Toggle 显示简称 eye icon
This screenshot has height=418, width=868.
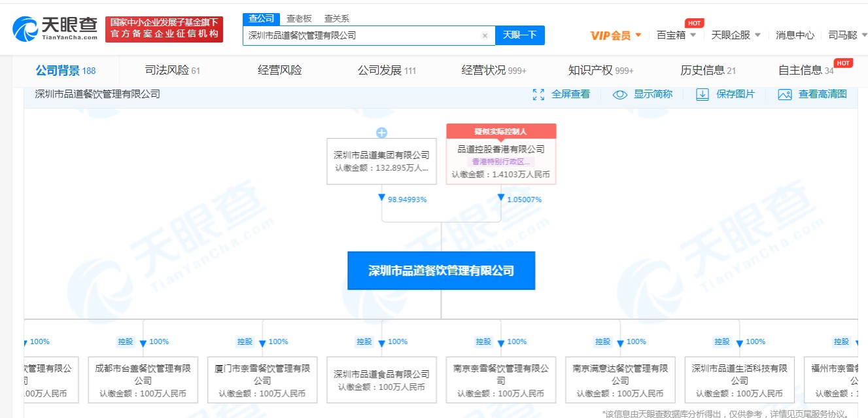(620, 95)
